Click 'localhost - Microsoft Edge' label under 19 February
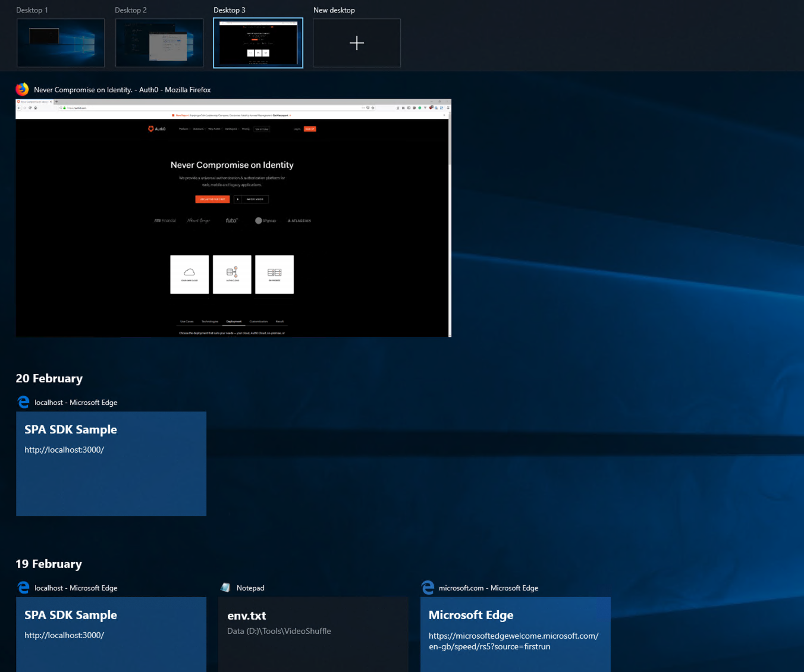Image resolution: width=804 pixels, height=672 pixels. [76, 588]
